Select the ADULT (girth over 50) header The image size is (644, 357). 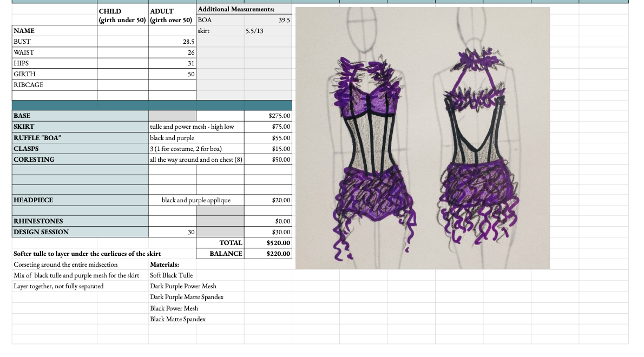(x=172, y=16)
